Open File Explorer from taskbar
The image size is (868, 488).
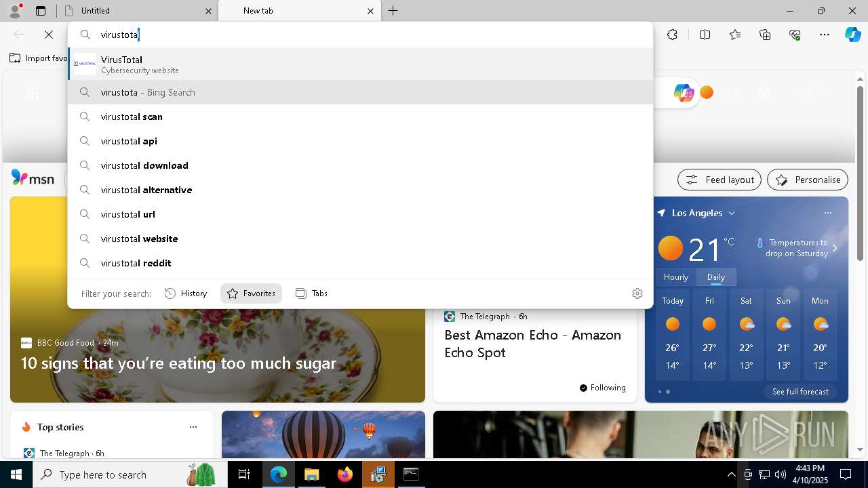click(x=311, y=474)
